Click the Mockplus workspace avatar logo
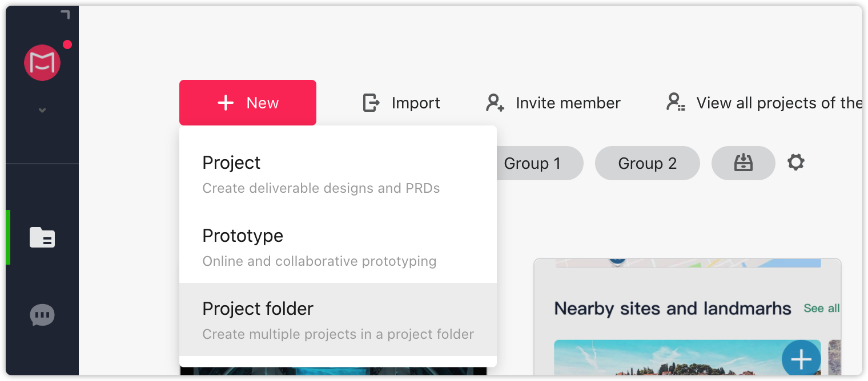868x381 pixels. click(x=42, y=63)
